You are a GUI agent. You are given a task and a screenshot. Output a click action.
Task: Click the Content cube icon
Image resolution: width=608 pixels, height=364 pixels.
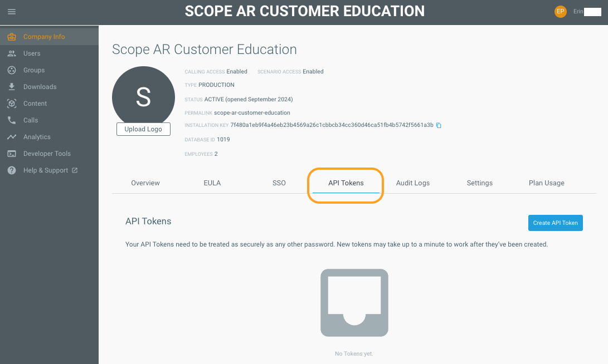tap(12, 104)
